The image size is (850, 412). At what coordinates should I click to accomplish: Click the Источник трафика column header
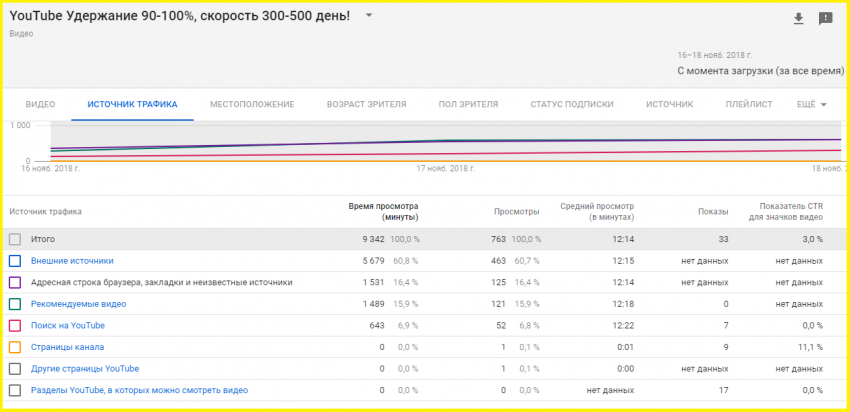(x=46, y=212)
